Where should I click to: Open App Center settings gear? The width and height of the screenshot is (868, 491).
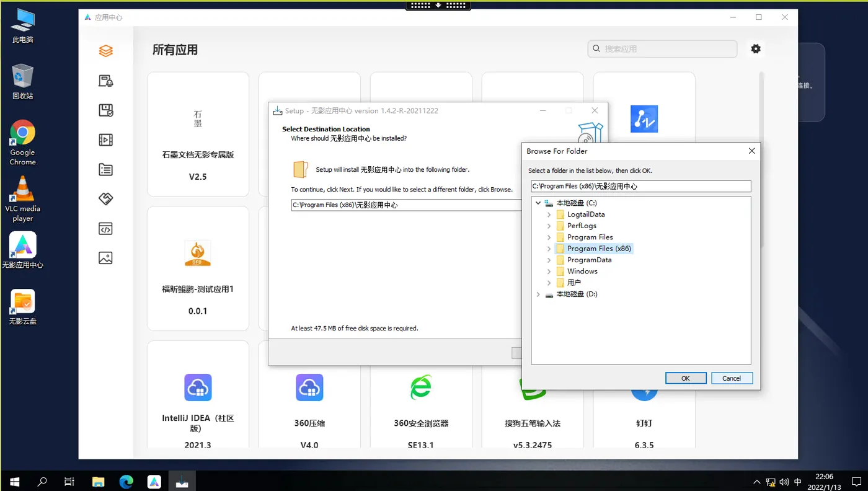[756, 48]
